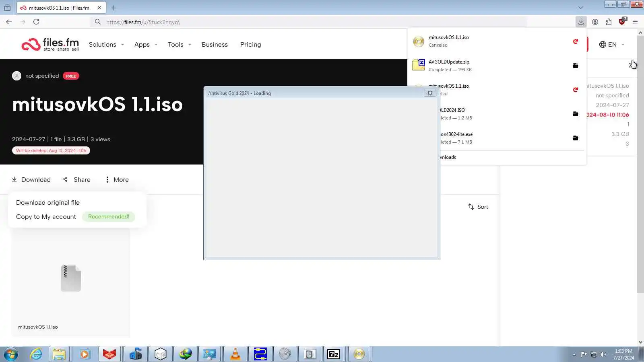
Task: Click the not specified uploader avatar
Action: pyautogui.click(x=17, y=76)
